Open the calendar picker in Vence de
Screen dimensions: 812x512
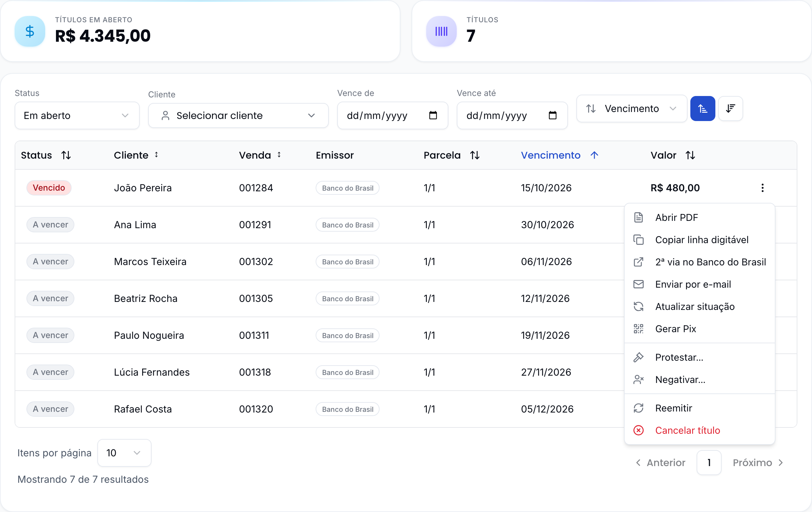tap(433, 115)
